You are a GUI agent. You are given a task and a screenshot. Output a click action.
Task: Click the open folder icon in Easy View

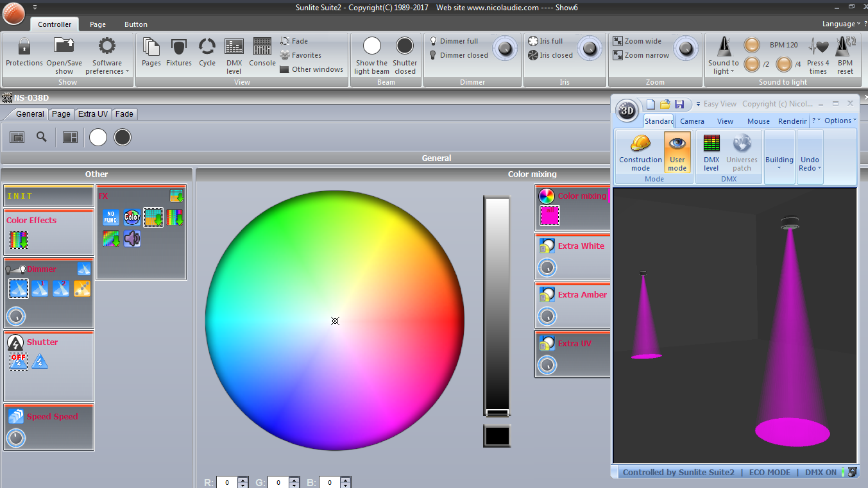tap(665, 104)
